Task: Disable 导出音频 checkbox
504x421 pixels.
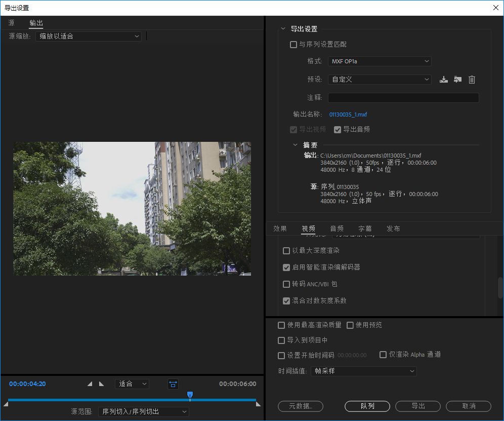Action: [338, 129]
